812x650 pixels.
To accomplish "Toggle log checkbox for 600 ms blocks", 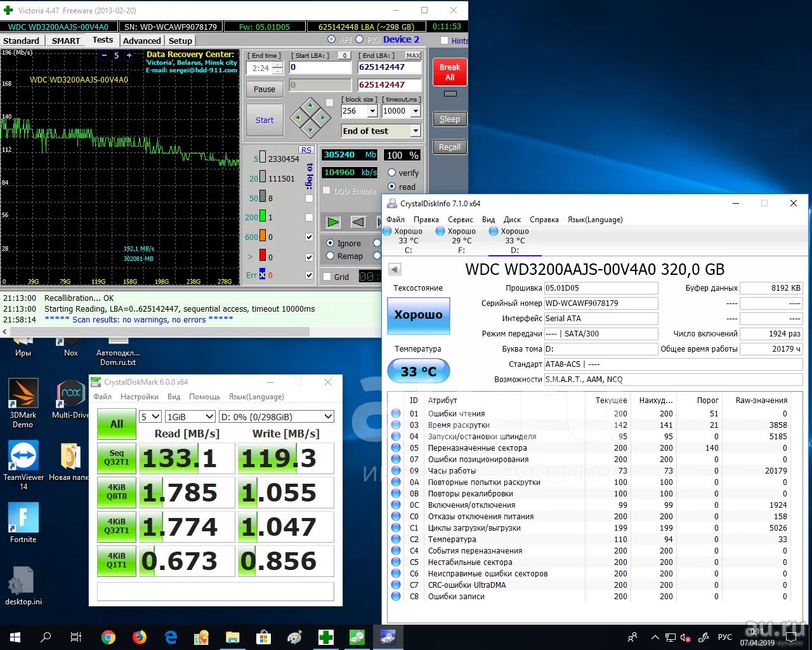I will 309,237.
